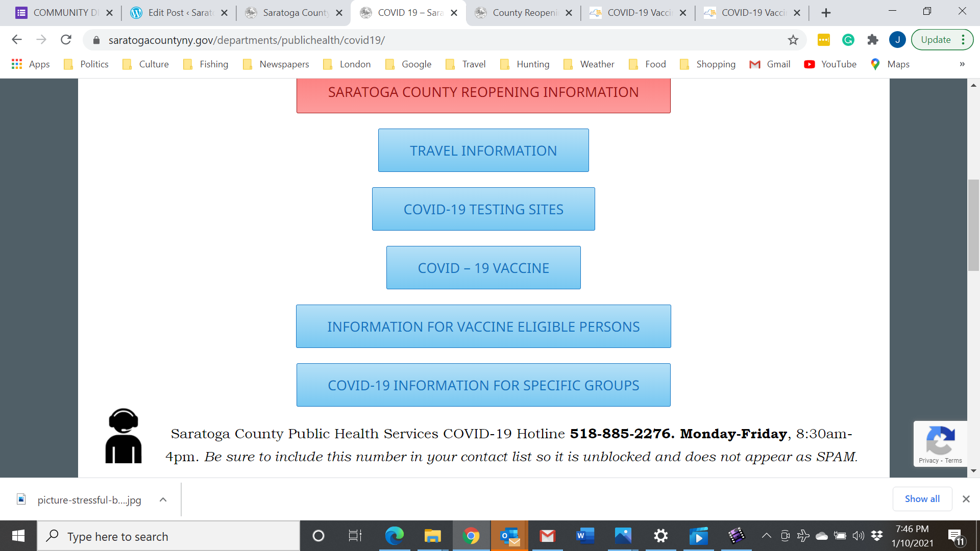This screenshot has height=551, width=980.
Task: Reload the current page
Action: 66,40
